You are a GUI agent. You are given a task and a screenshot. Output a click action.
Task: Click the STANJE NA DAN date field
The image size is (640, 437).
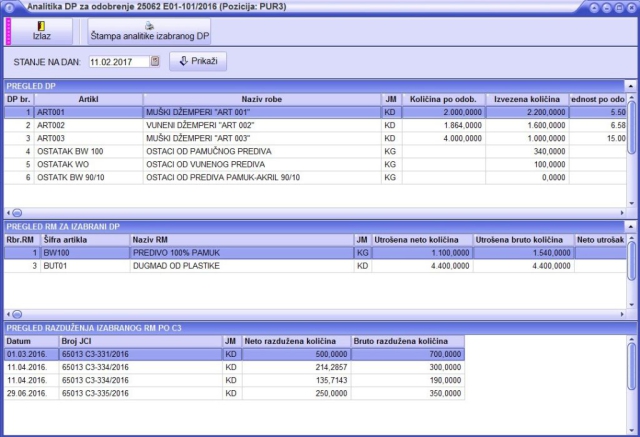[118, 61]
